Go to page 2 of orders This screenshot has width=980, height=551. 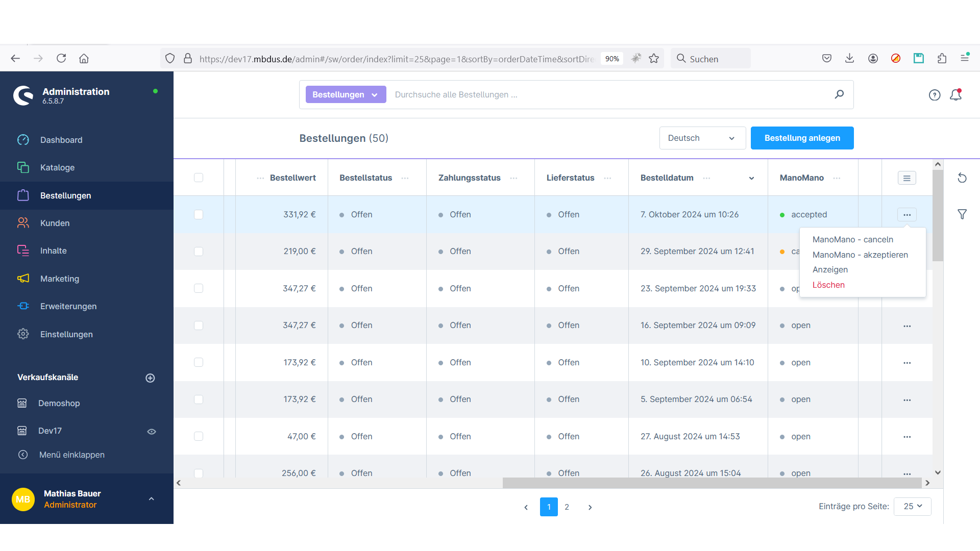(x=567, y=507)
